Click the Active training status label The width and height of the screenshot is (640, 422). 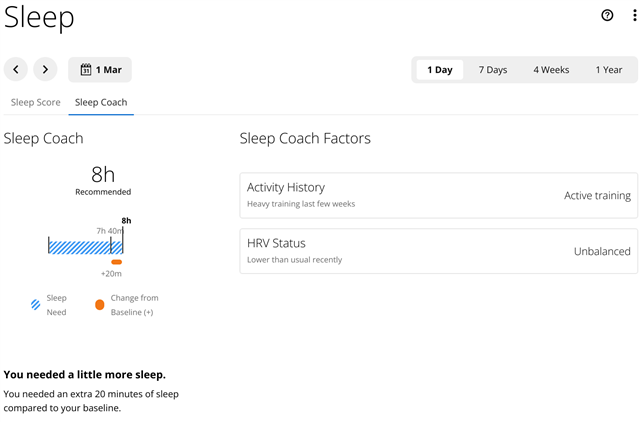597,196
